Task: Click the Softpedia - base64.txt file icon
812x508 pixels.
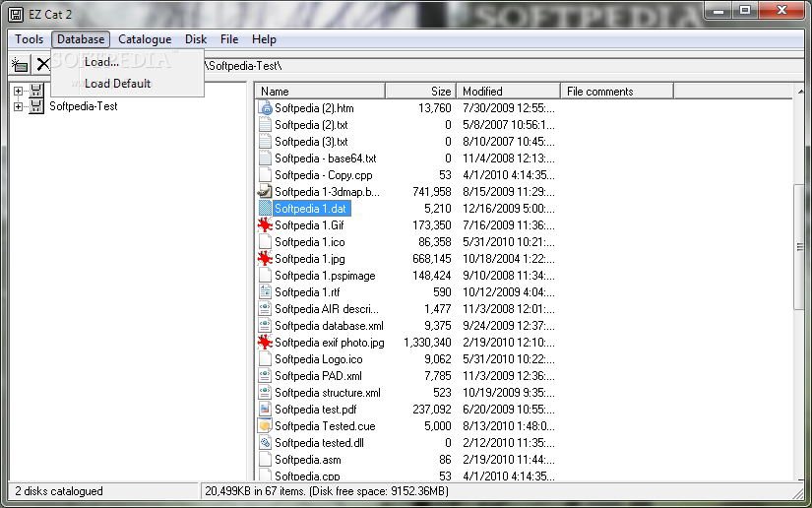Action: 265,159
